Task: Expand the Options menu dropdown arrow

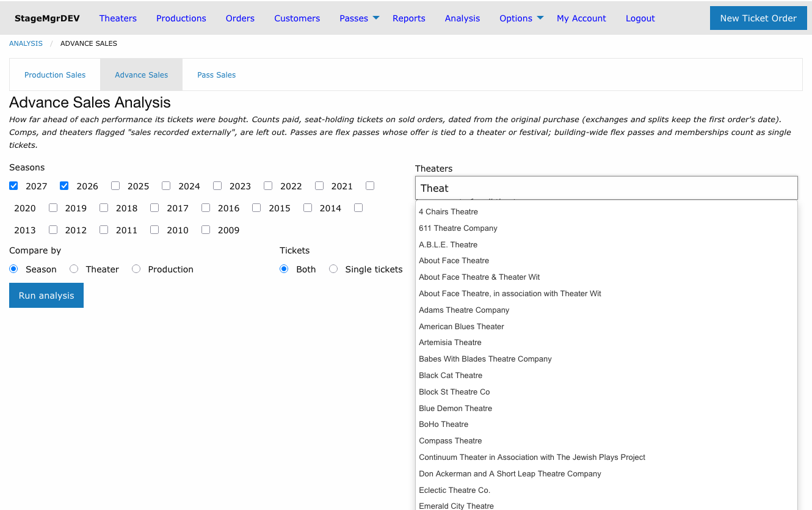Action: [540, 18]
